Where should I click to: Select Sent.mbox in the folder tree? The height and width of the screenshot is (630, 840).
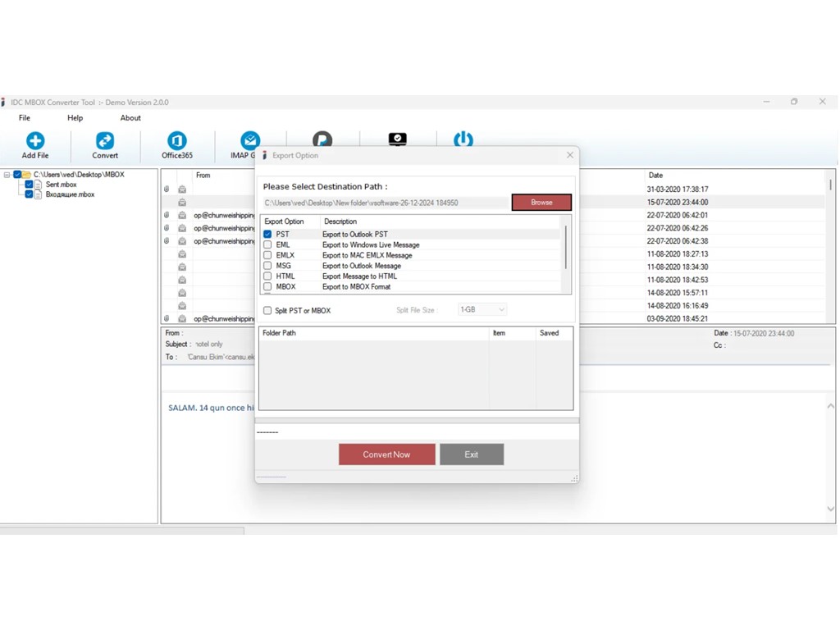[61, 185]
